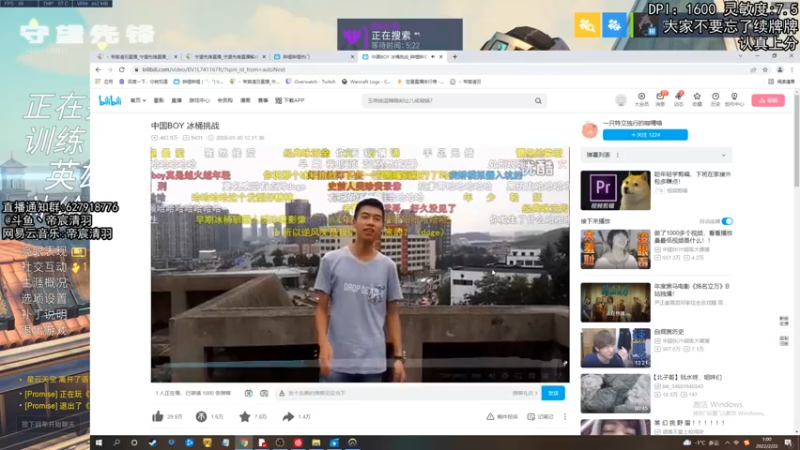
Task: Open the 游戏中心 nav menu item
Action: coord(199,101)
